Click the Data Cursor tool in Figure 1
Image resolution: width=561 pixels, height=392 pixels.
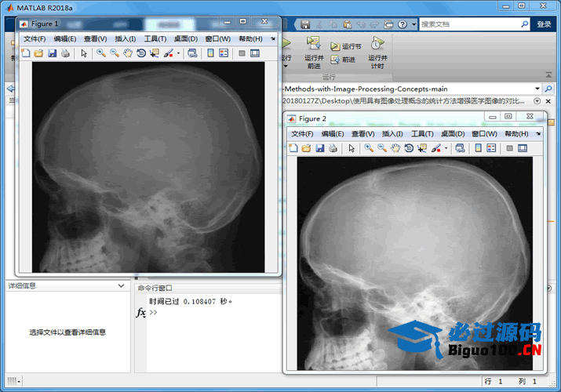tap(154, 53)
